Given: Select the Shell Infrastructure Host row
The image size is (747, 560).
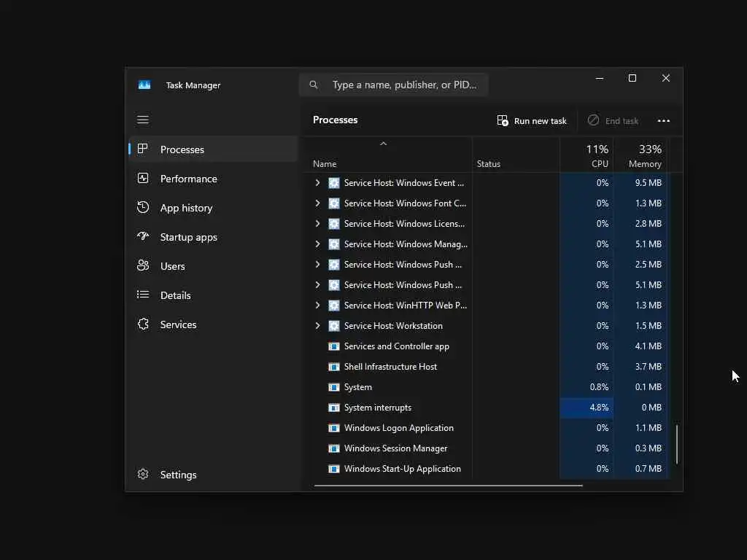Looking at the screenshot, I should [487, 367].
